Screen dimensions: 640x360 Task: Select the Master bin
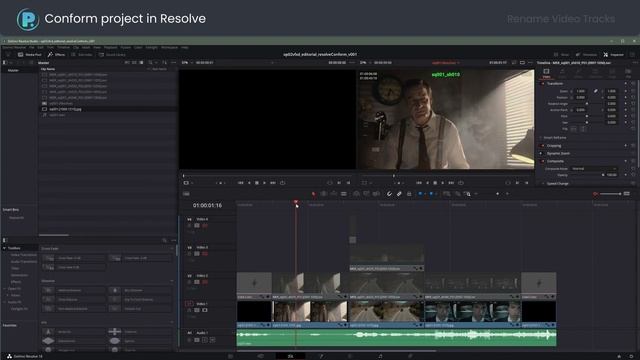13,70
